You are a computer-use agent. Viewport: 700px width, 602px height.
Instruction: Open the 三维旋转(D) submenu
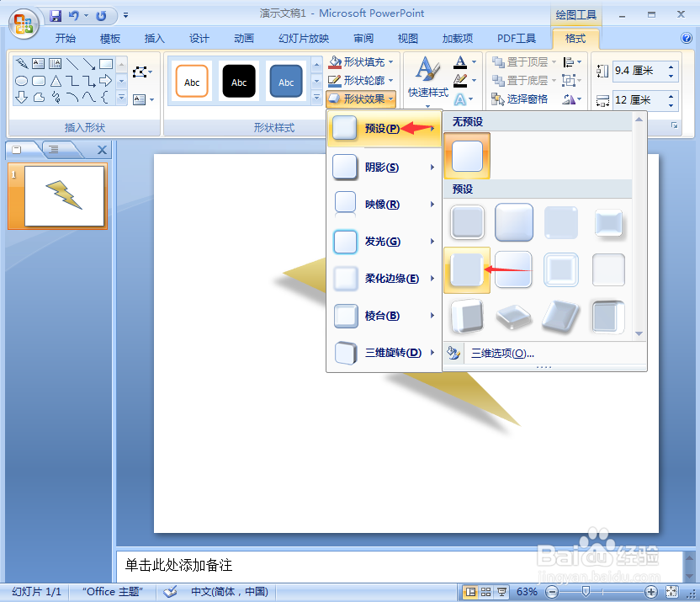tap(384, 352)
